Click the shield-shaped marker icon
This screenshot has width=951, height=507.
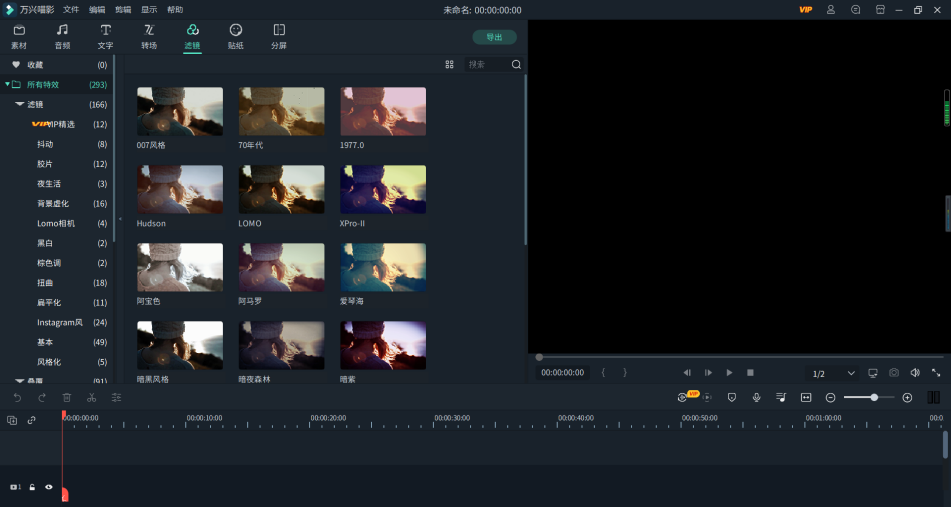pos(732,398)
